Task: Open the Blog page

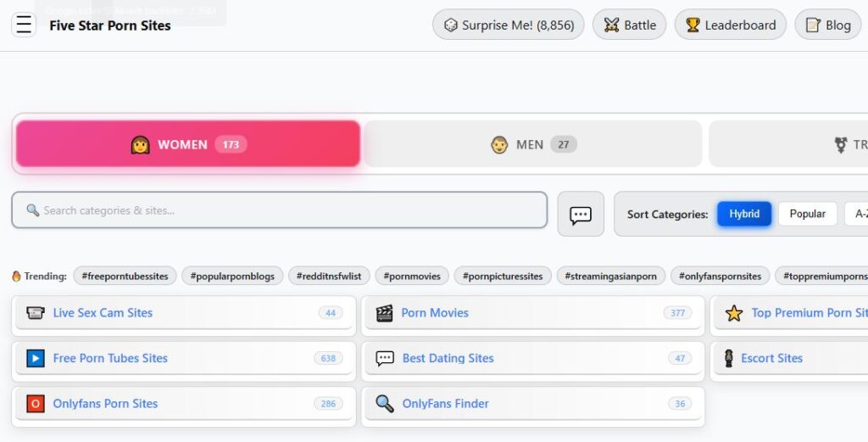Action: [828, 25]
